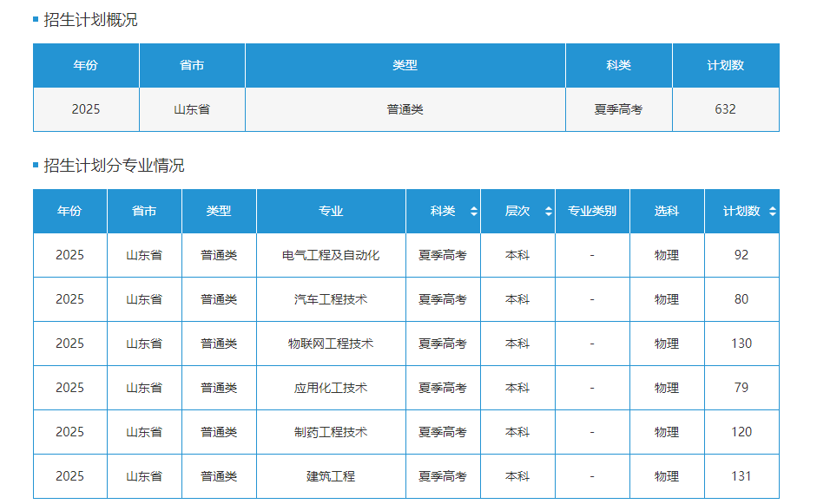Select the 电气工程及自动化 major cell
The height and width of the screenshot is (504, 817).
coord(331,256)
